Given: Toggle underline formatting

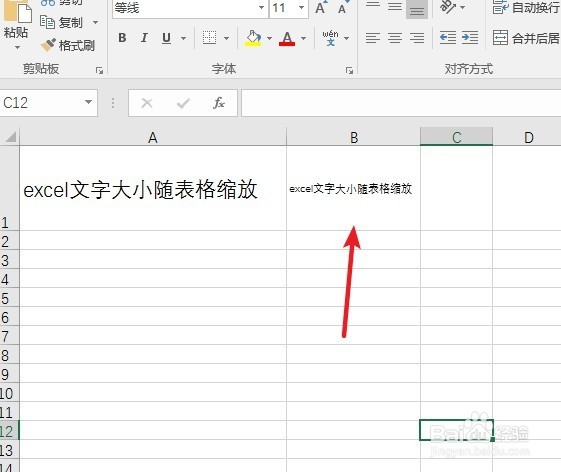Looking at the screenshot, I should tap(166, 38).
